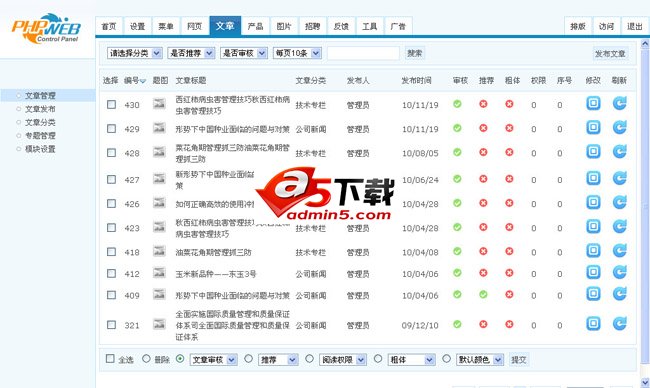Tick the checkbox for article 418
Screen dimensions: 650x388
[x=112, y=252]
